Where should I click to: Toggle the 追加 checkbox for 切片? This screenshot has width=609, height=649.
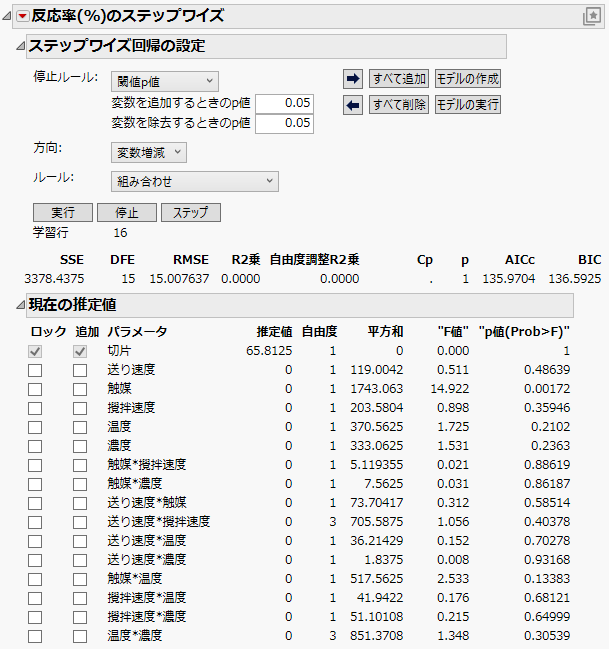[x=80, y=351]
